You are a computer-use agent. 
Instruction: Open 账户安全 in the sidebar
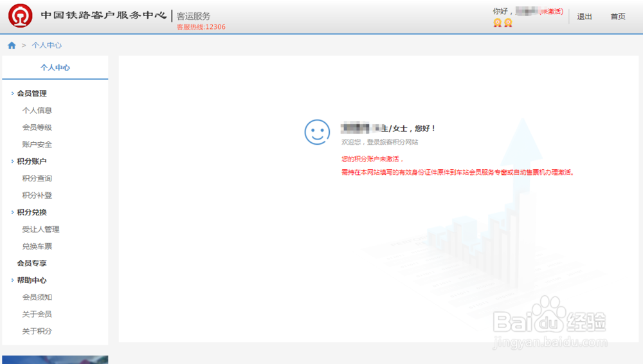coord(37,145)
